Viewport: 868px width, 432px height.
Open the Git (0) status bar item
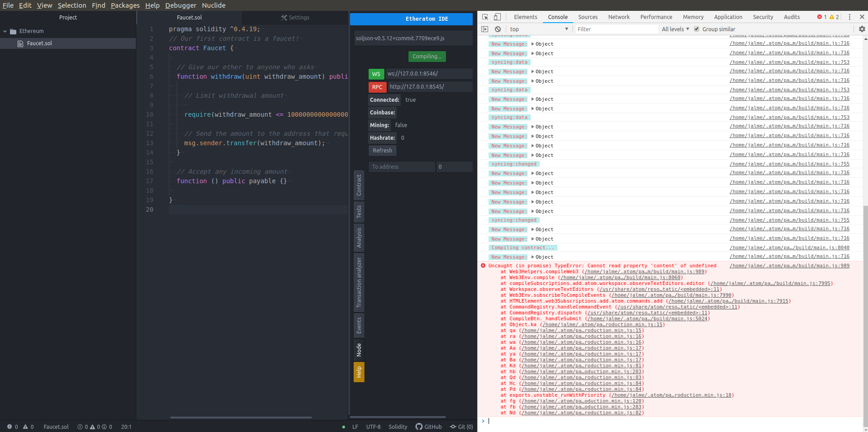461,427
